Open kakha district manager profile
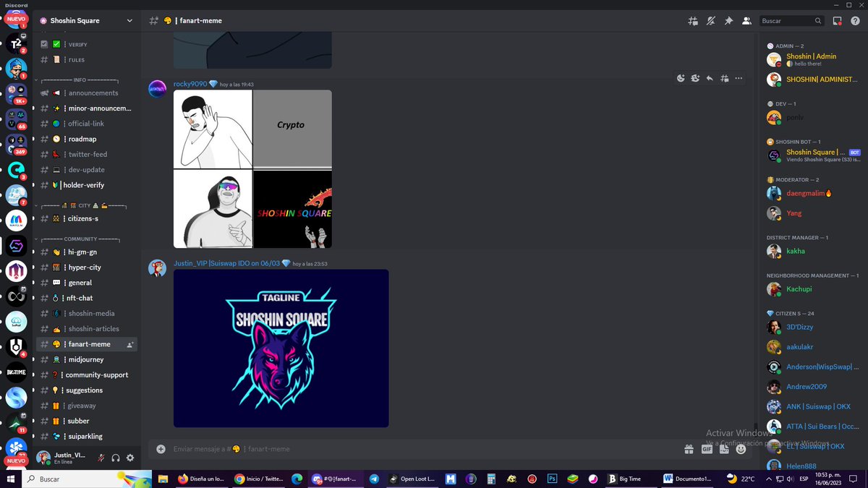868x488 pixels. [x=812, y=251]
